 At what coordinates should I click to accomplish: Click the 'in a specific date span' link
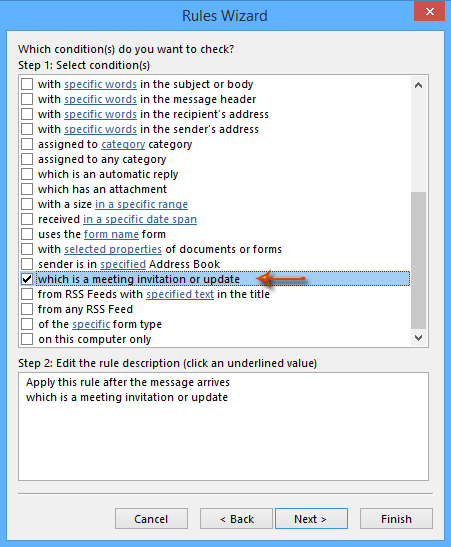[x=140, y=219]
